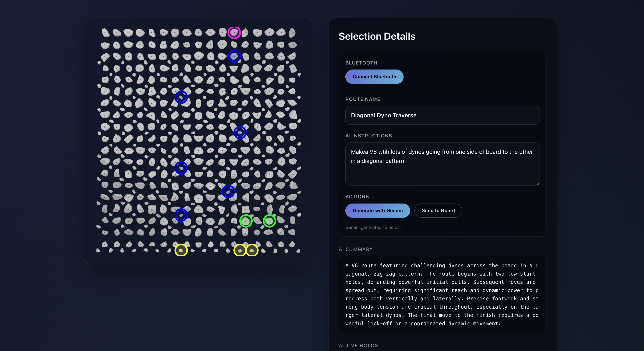Toggle the blue hold above the green starts
Viewport: 644px width, 351px height.
coord(228,191)
